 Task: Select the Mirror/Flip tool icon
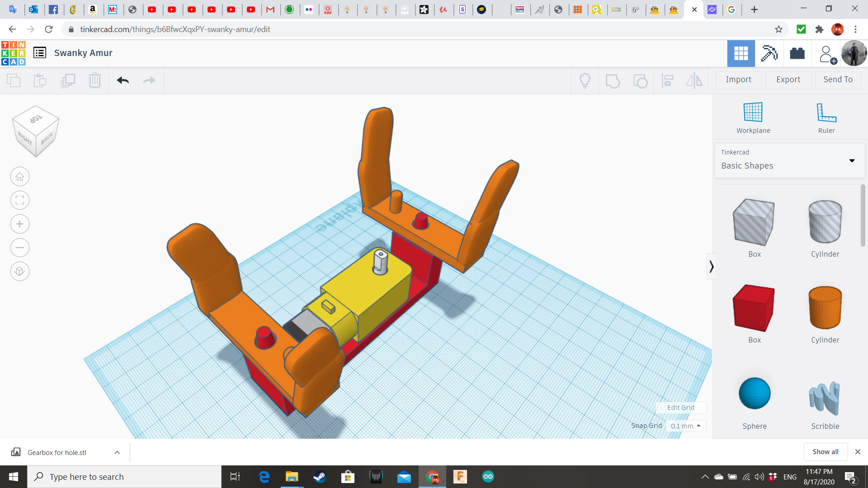coord(694,80)
